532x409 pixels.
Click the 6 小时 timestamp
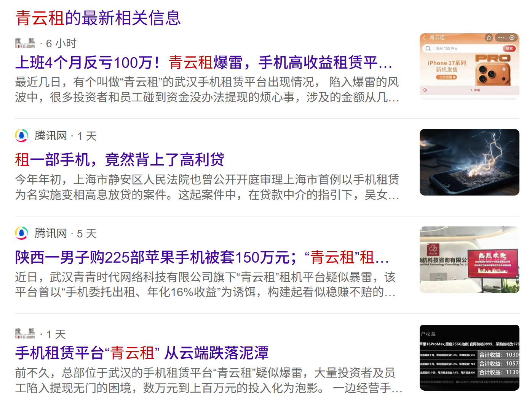coord(61,43)
